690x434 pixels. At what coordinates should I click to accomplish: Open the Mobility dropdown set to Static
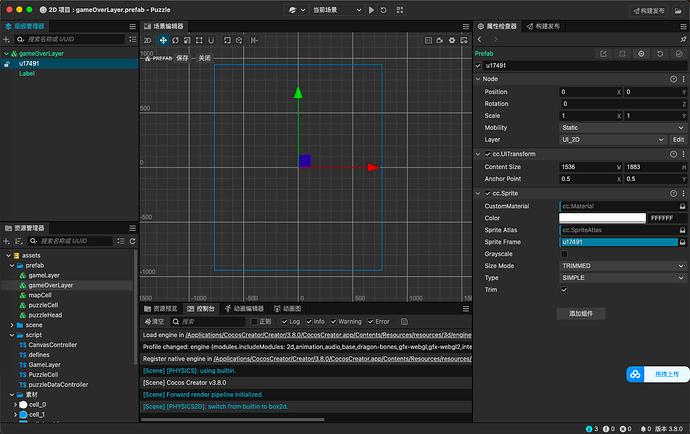(x=622, y=127)
